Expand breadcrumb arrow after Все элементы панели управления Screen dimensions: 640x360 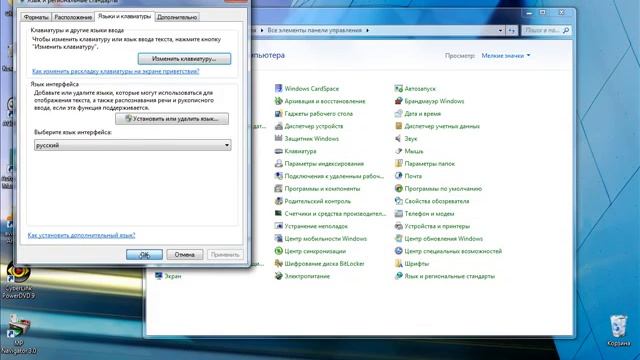pos(367,30)
